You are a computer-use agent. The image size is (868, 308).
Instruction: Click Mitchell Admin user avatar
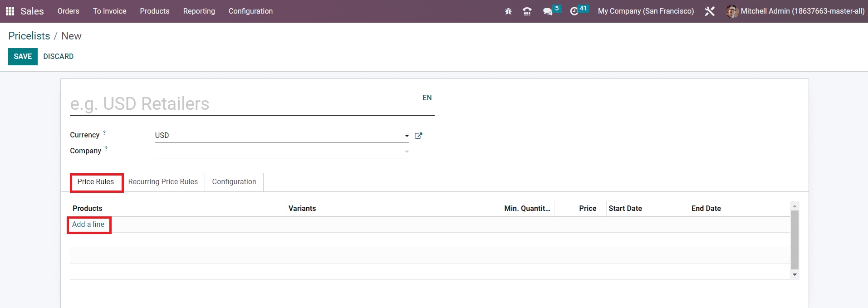point(731,11)
